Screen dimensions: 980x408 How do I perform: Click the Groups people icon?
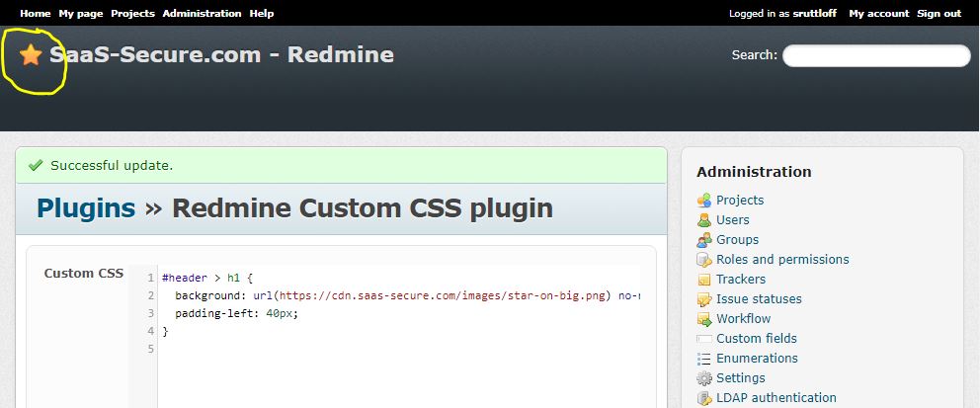pyautogui.click(x=704, y=240)
